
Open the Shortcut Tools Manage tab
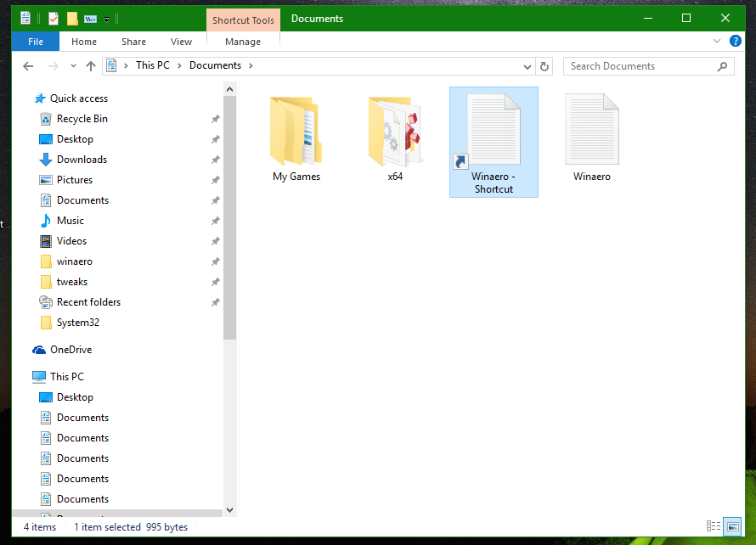(x=242, y=41)
